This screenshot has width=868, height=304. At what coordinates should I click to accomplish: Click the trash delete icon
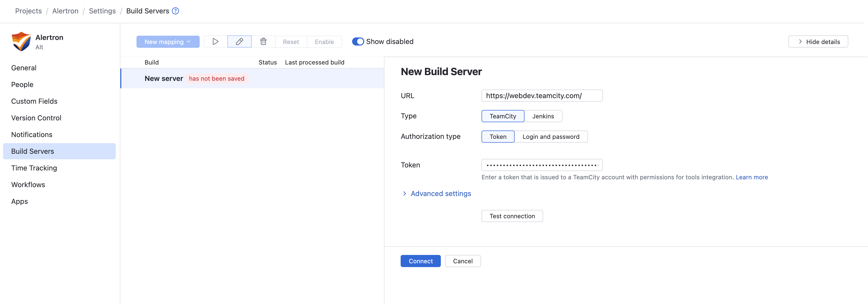coord(263,41)
